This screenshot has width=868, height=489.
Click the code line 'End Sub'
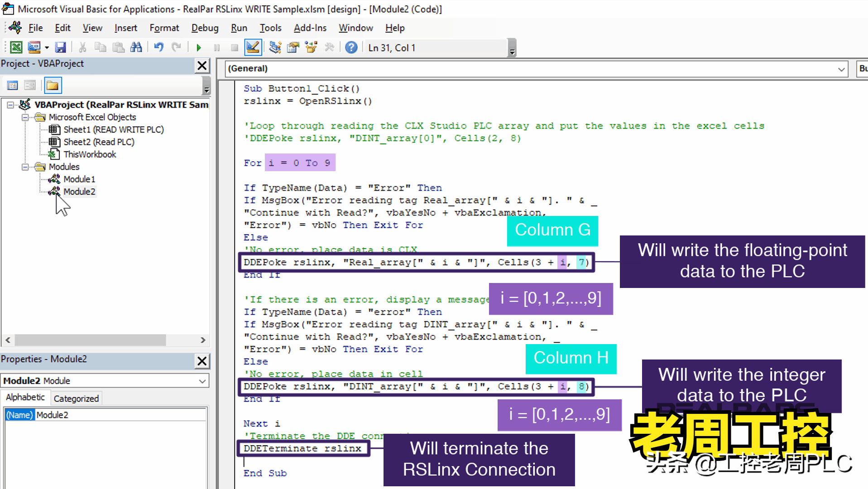click(x=265, y=473)
